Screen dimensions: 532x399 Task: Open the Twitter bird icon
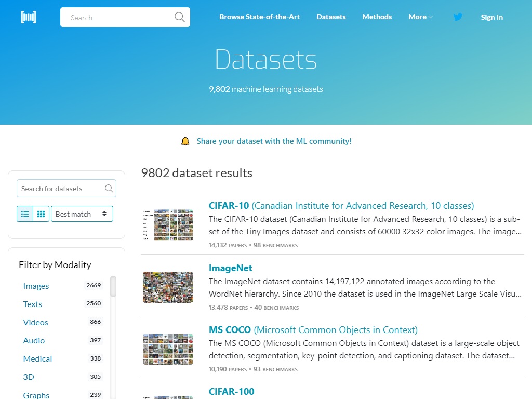coord(458,17)
